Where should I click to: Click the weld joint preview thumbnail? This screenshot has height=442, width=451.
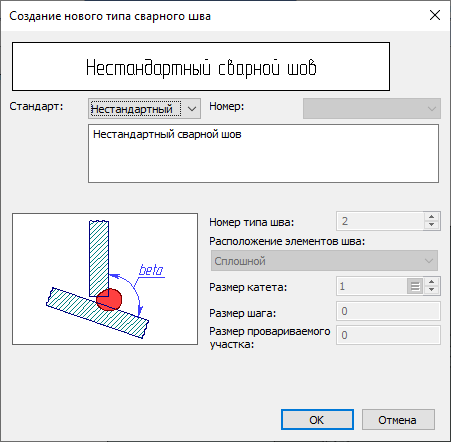click(x=105, y=279)
